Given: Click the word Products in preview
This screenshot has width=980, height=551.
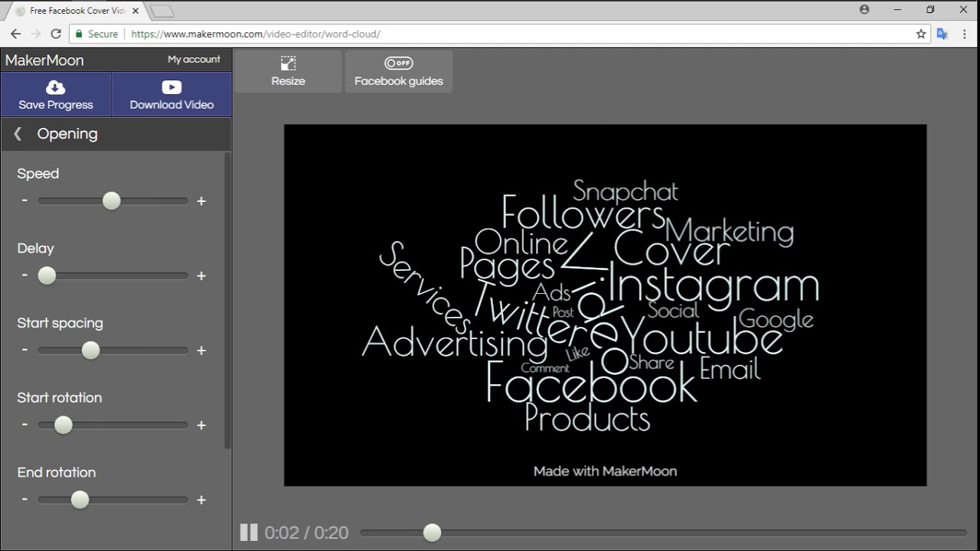Looking at the screenshot, I should point(587,418).
